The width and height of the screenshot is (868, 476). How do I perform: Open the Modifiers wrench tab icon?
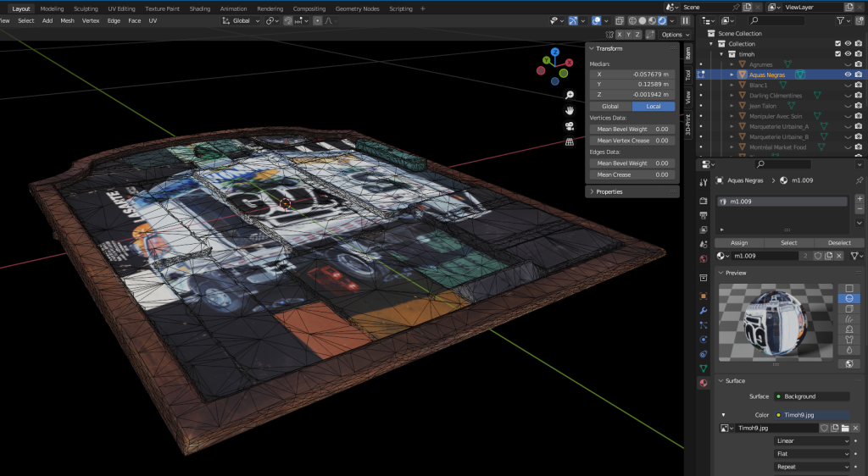[x=703, y=311]
